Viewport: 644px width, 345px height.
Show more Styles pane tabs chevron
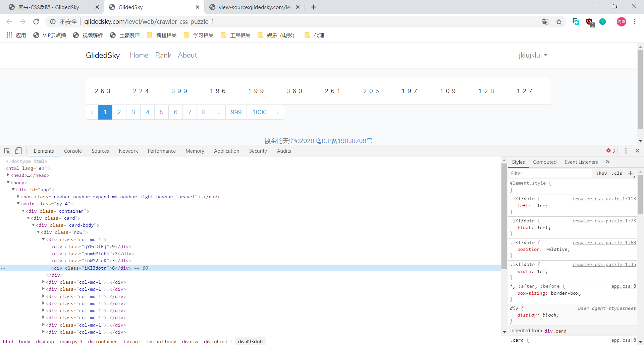pos(607,162)
